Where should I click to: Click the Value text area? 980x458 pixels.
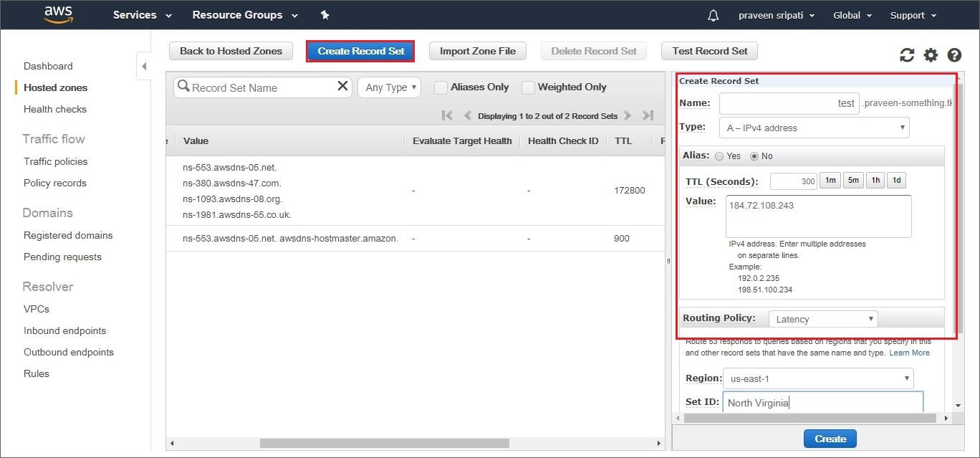(818, 216)
